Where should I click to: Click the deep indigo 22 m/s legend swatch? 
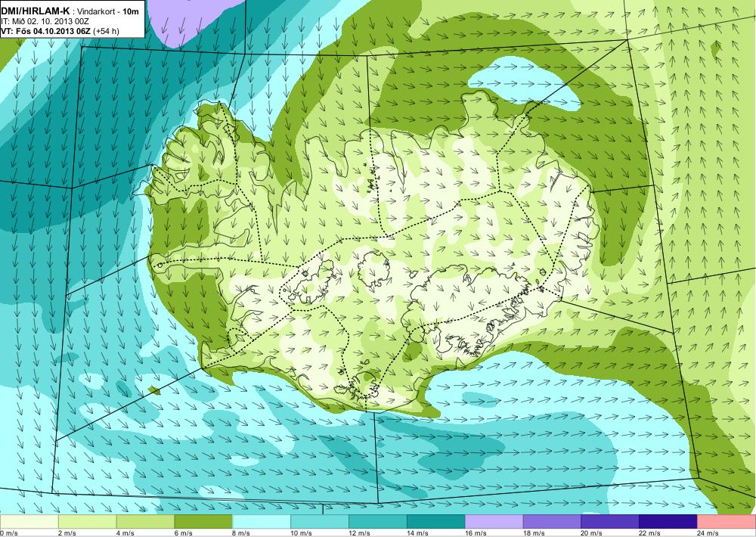(x=668, y=522)
